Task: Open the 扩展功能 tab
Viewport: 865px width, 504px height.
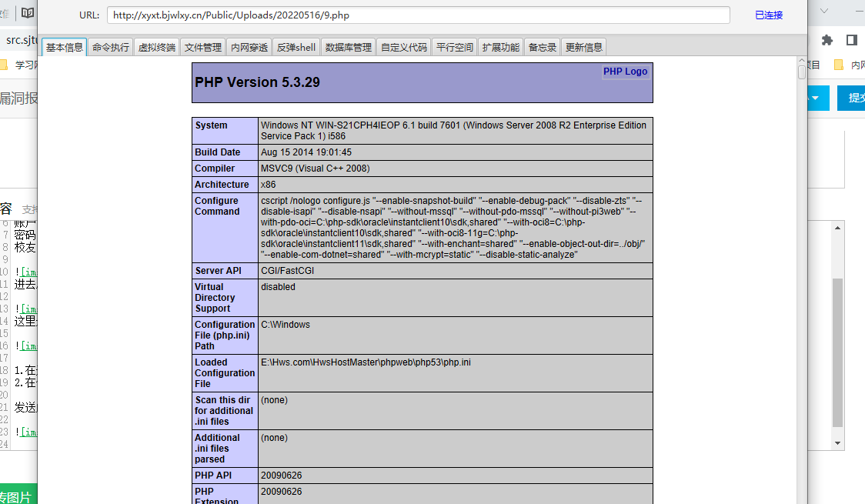Action: pos(501,48)
